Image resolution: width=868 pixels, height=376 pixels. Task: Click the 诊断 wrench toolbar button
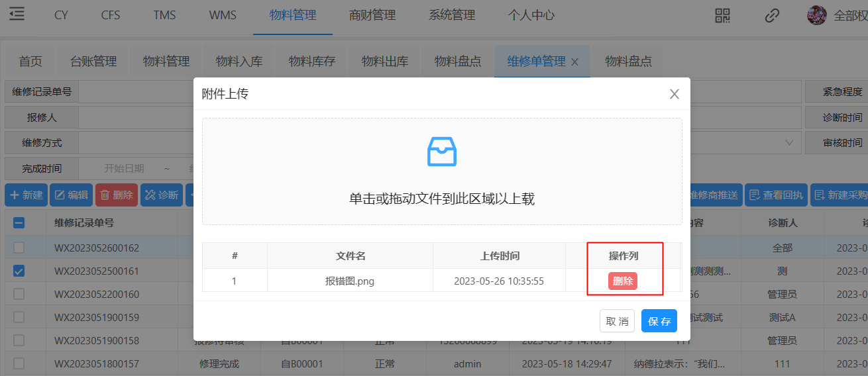click(162, 195)
